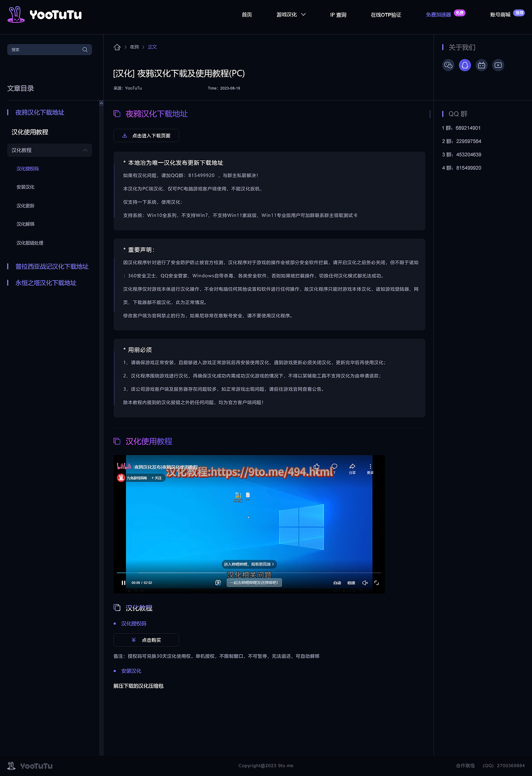Open the 账号商城 nav item
532x776 pixels.
coord(500,15)
